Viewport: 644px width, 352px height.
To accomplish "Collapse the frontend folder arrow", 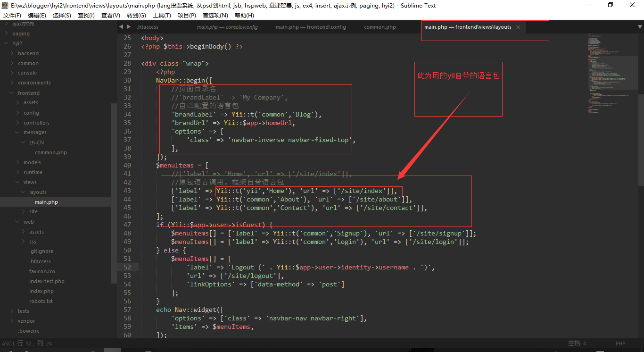I will [12, 93].
